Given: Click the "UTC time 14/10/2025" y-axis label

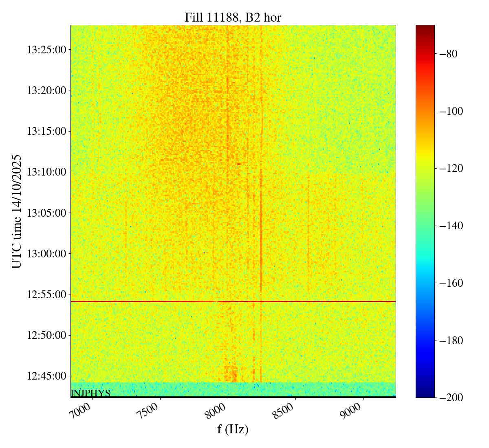Looking at the screenshot, I should 16,211.
